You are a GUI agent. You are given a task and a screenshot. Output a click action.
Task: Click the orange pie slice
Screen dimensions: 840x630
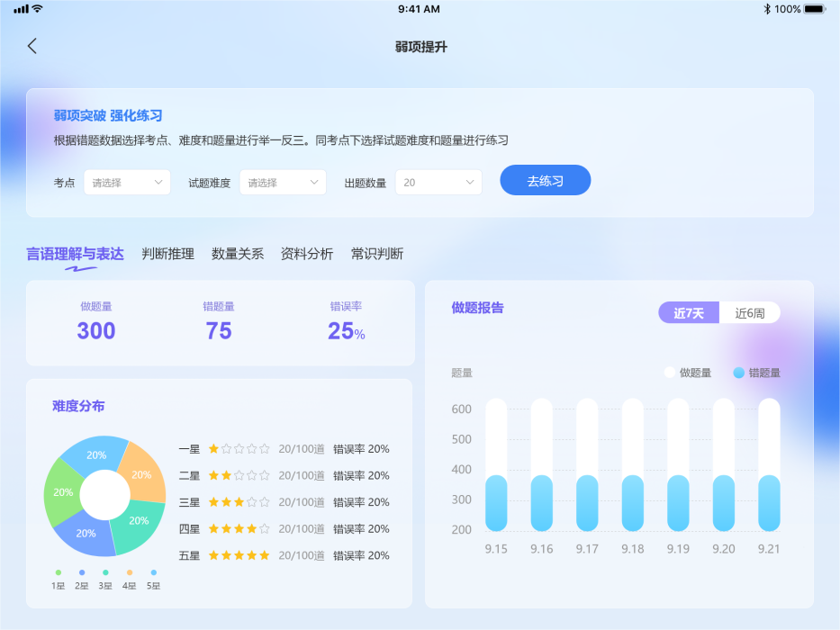142,473
